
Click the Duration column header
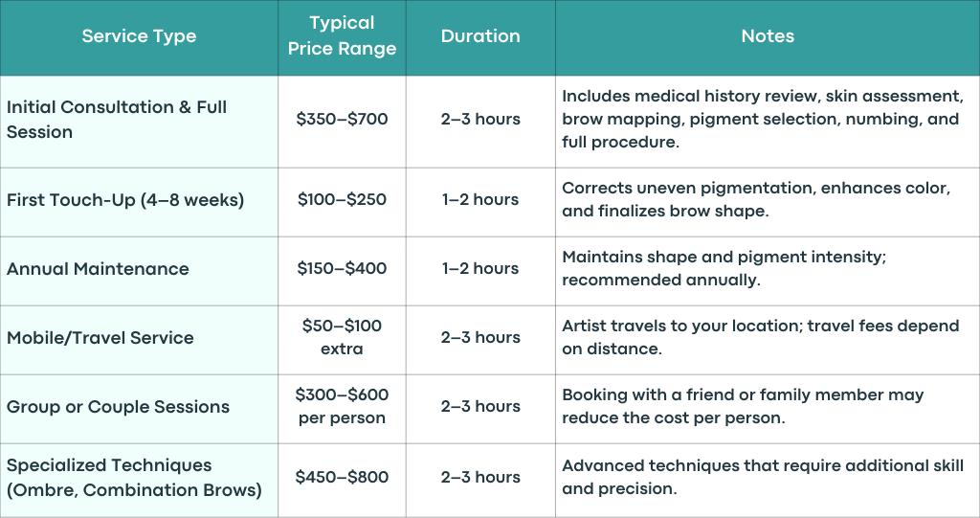[480, 36]
